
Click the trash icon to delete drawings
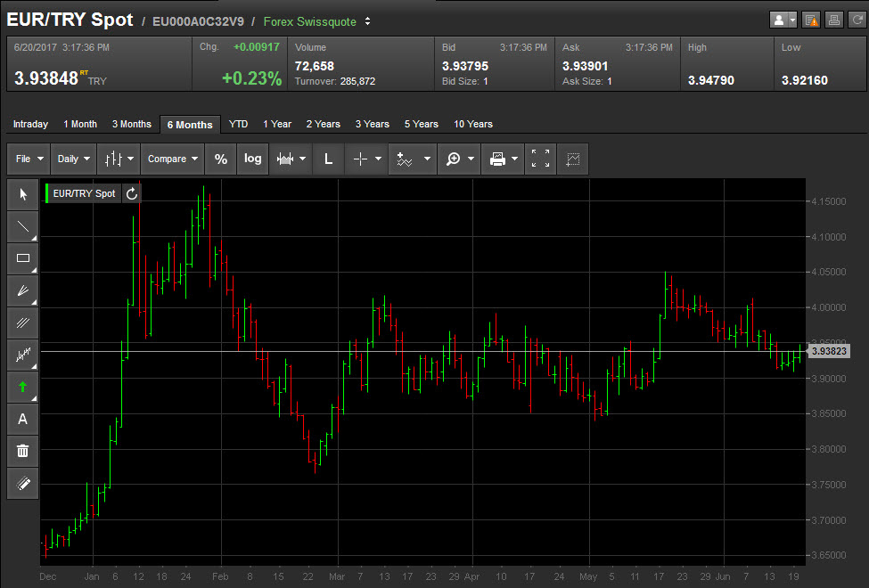pyautogui.click(x=23, y=451)
